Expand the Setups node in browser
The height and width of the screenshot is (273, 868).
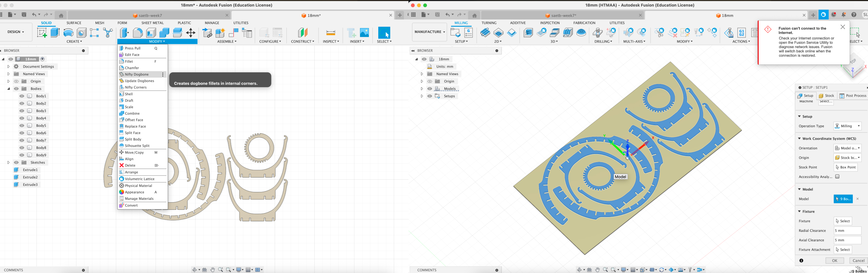422,96
